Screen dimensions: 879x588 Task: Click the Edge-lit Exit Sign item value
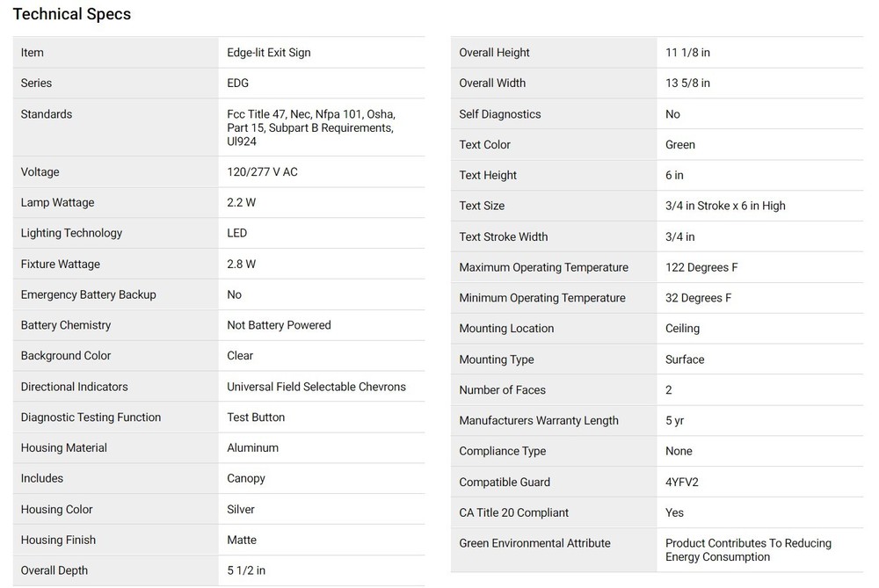coord(268,53)
